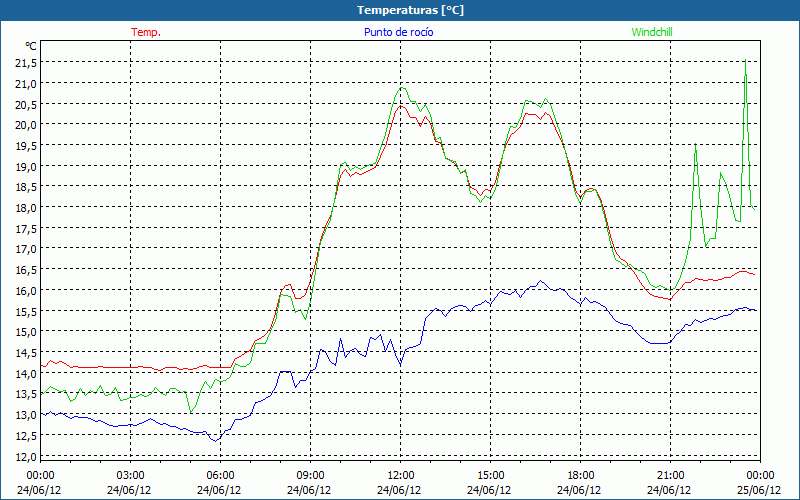
Task: Click the 19,5 y-axis value
Action: coord(27,145)
